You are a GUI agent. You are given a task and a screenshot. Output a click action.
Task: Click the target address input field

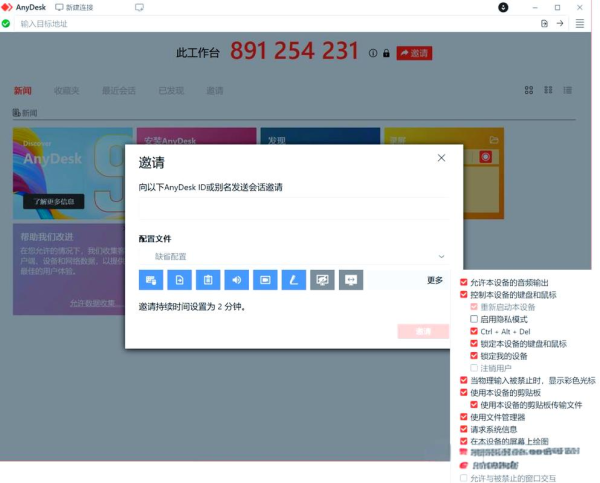point(276,24)
